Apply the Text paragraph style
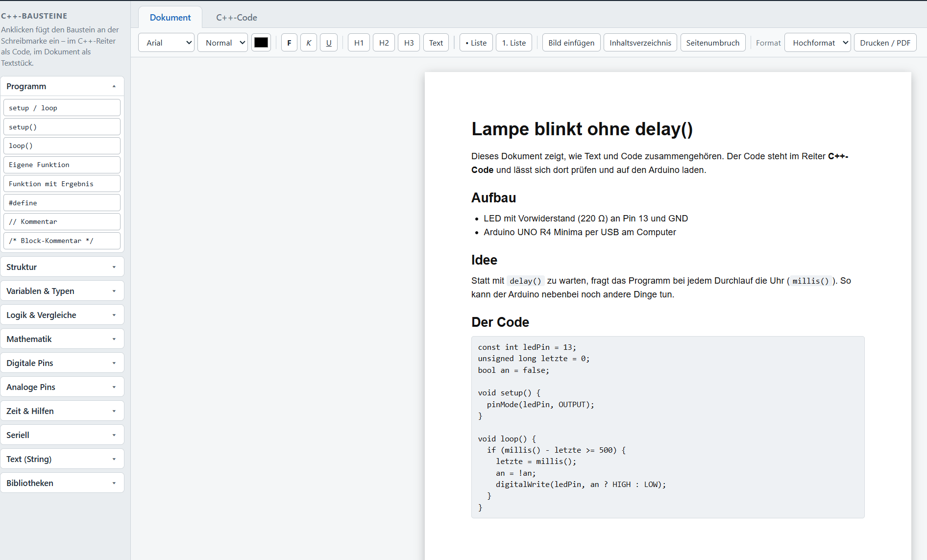 pos(436,43)
